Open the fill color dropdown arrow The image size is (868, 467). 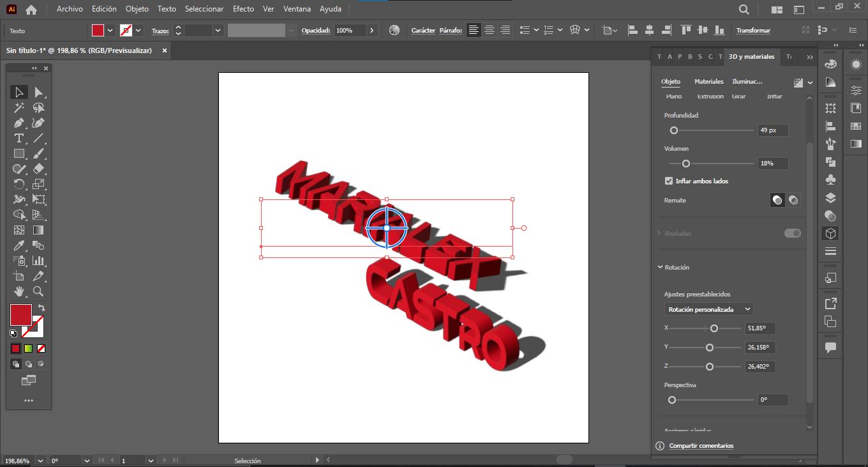pos(110,30)
